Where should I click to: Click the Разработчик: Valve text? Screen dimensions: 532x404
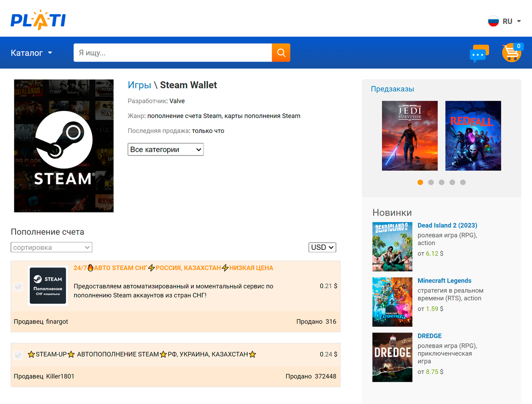click(x=156, y=101)
